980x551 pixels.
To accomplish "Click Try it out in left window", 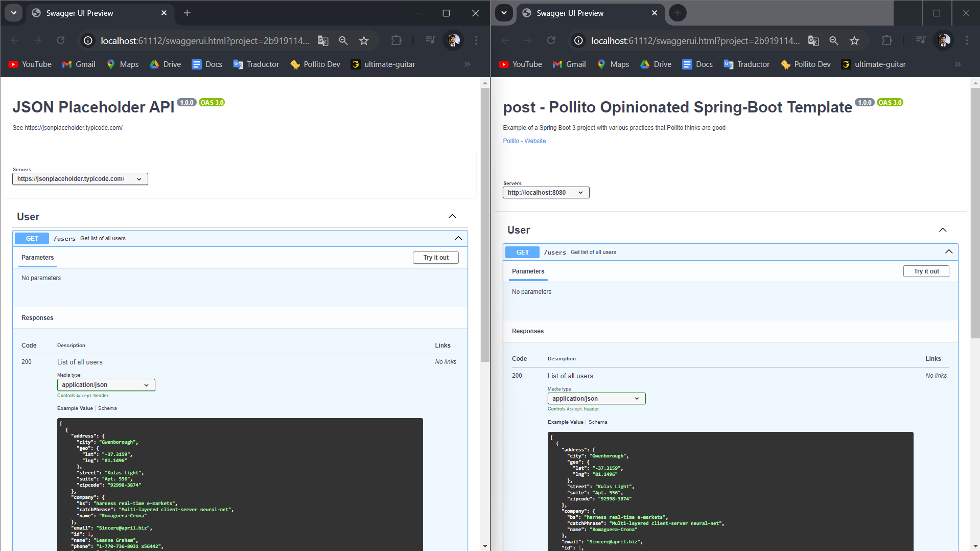I will (x=436, y=258).
